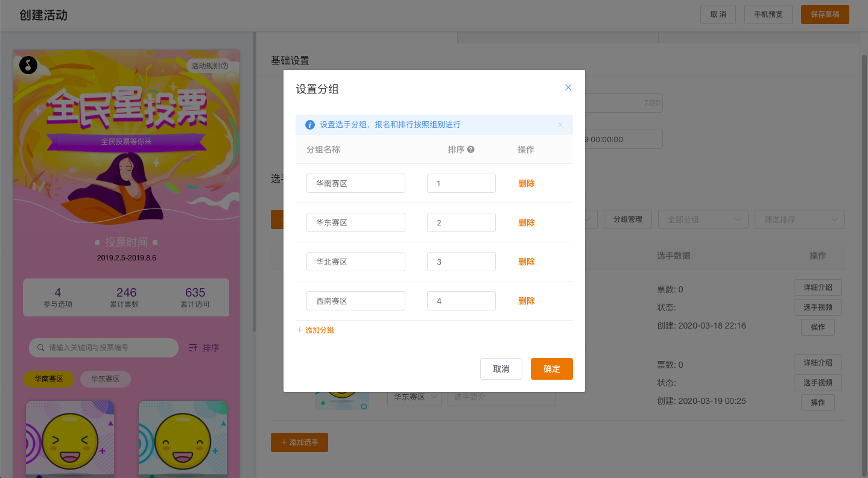868x478 pixels.
Task: Click the music note logo in preview
Action: point(28,65)
